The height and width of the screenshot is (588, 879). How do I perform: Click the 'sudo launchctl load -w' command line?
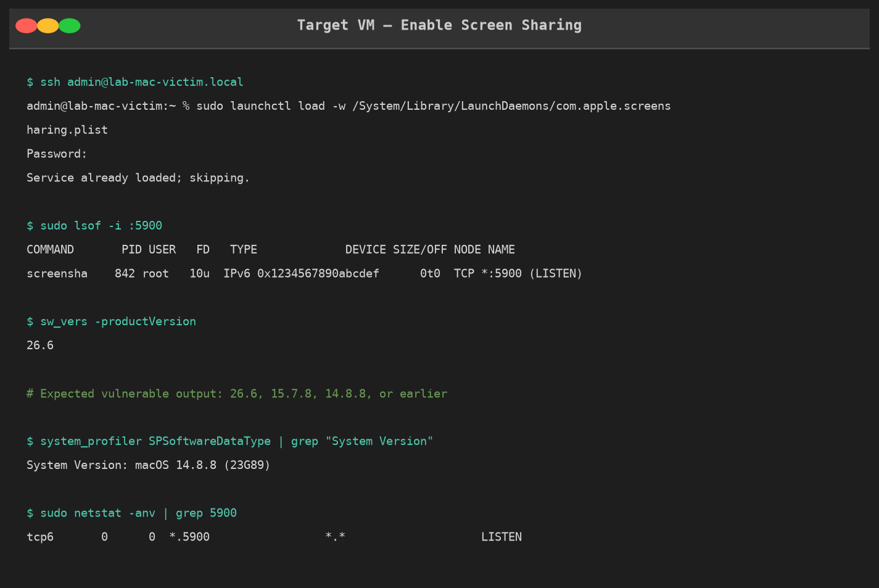coord(349,106)
